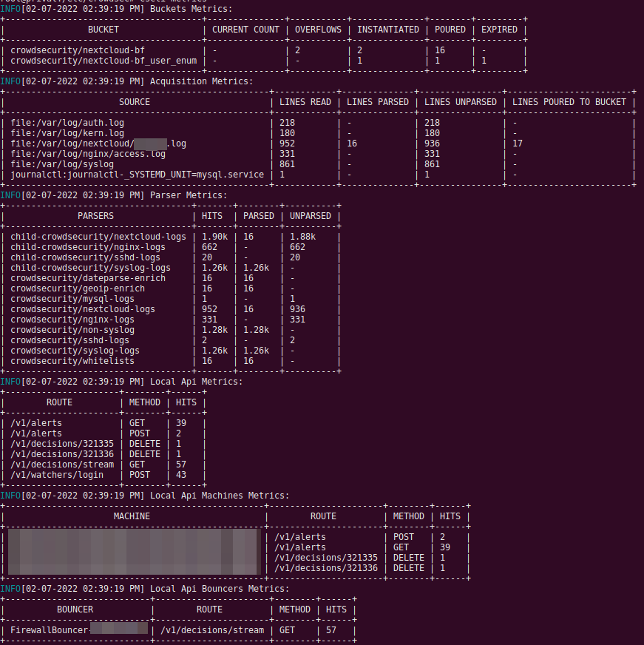Click the 1.90k hits value
This screenshot has height=645, width=644.
click(x=214, y=237)
